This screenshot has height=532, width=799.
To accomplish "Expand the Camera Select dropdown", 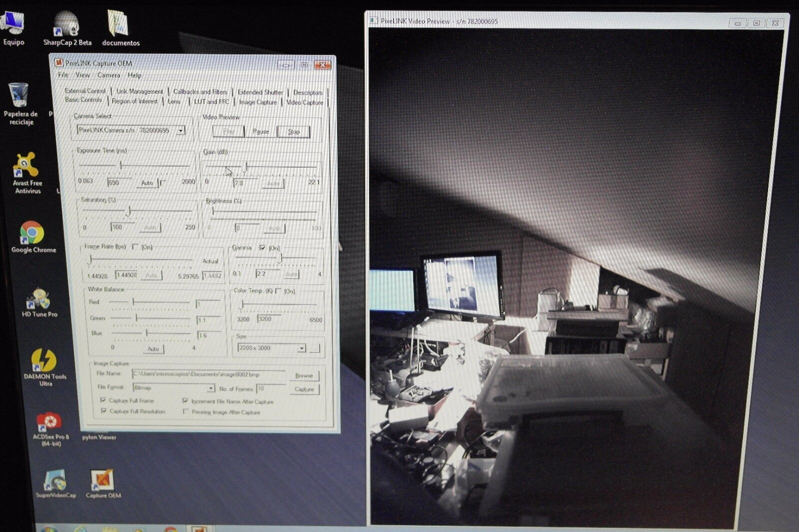I will click(x=181, y=130).
